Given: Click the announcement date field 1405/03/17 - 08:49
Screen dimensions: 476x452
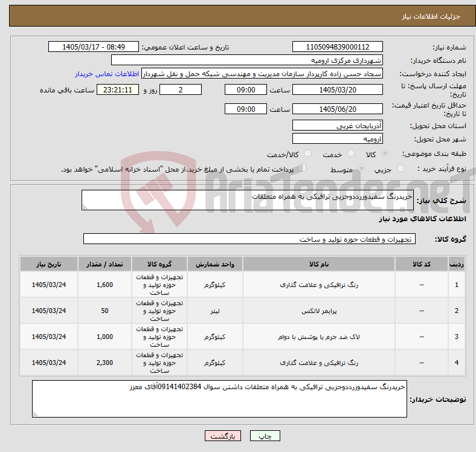Looking at the screenshot, I should click(94, 47).
